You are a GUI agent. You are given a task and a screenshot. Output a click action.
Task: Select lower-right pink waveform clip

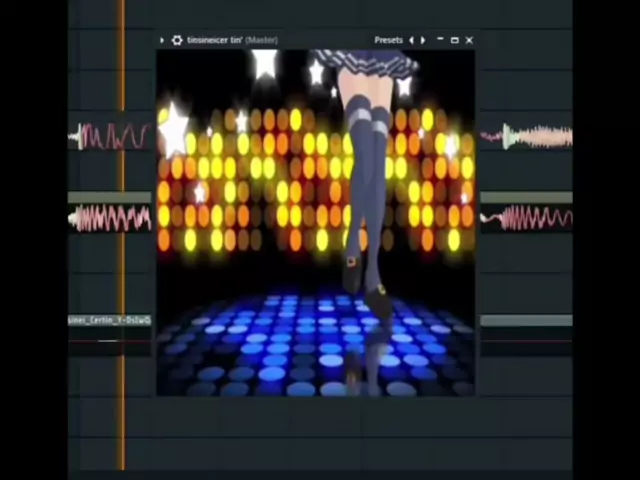[x=528, y=218]
